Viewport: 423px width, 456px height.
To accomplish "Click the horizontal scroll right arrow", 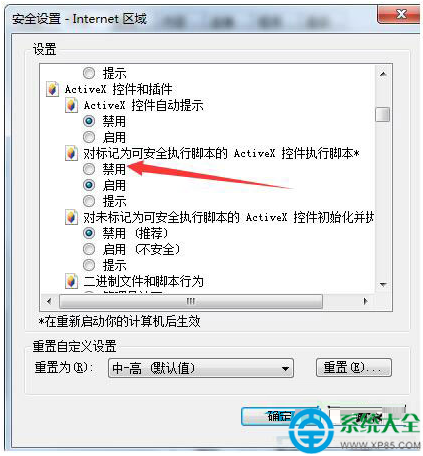I will pyautogui.click(x=365, y=301).
